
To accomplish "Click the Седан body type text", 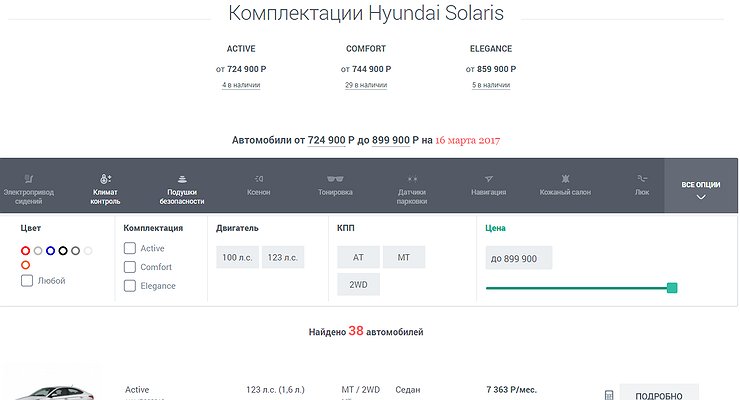I will (408, 390).
